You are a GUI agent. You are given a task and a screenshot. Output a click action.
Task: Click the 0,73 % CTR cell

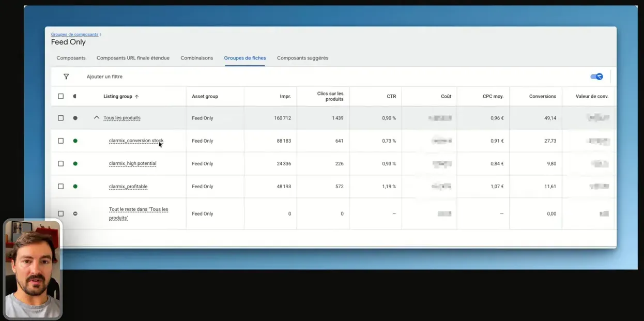[389, 141]
